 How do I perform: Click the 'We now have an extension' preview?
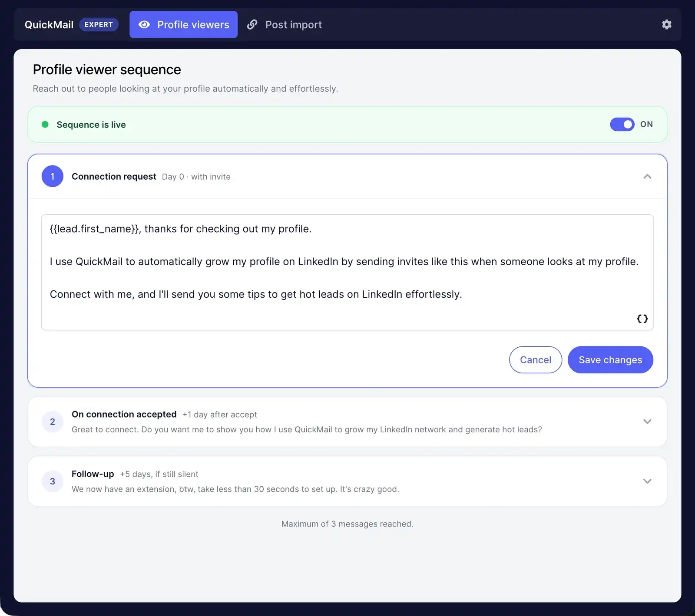click(235, 489)
